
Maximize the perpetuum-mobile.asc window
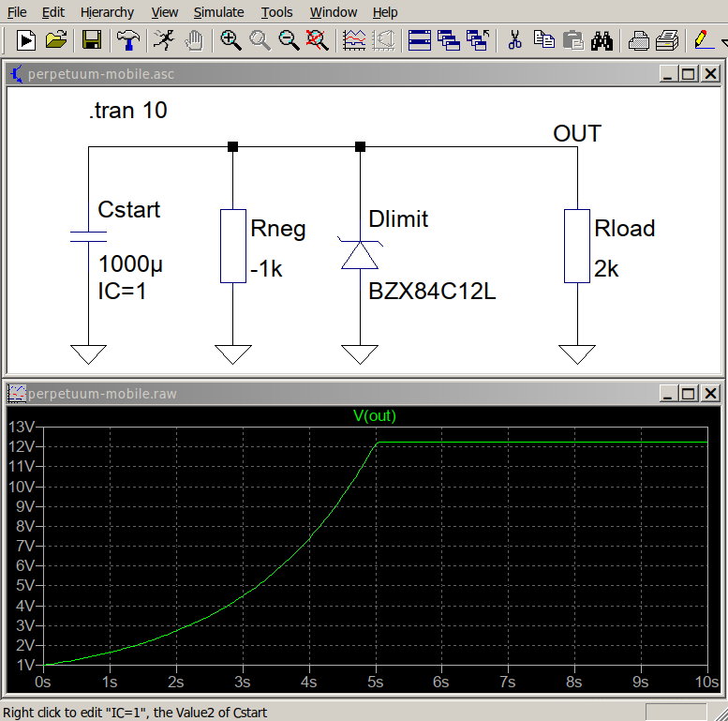688,74
